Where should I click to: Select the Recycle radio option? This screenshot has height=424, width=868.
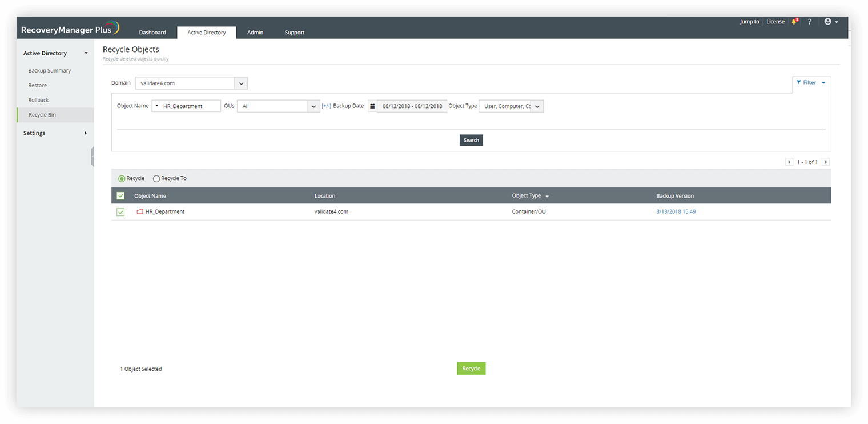coord(122,179)
